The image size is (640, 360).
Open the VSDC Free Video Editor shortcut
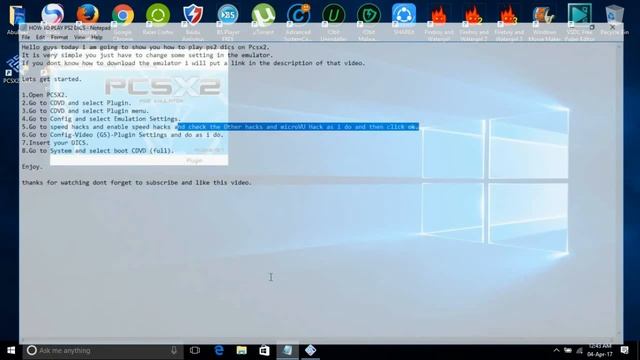[x=579, y=15]
